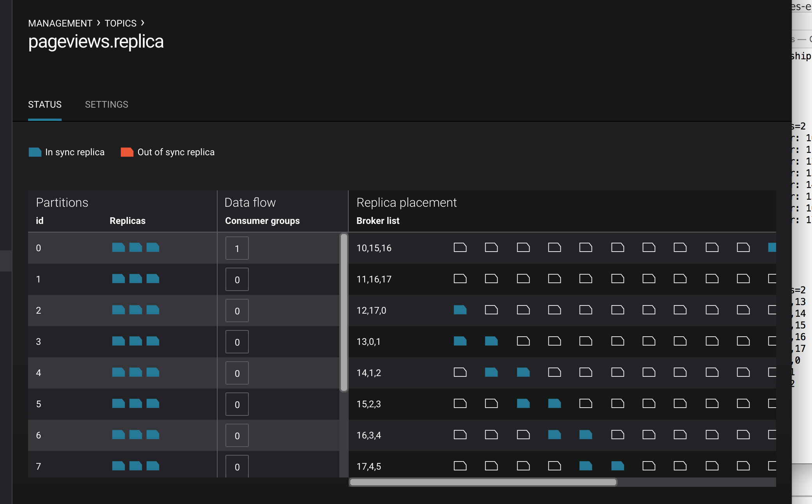Open consumer groups count for partition 6

237,435
